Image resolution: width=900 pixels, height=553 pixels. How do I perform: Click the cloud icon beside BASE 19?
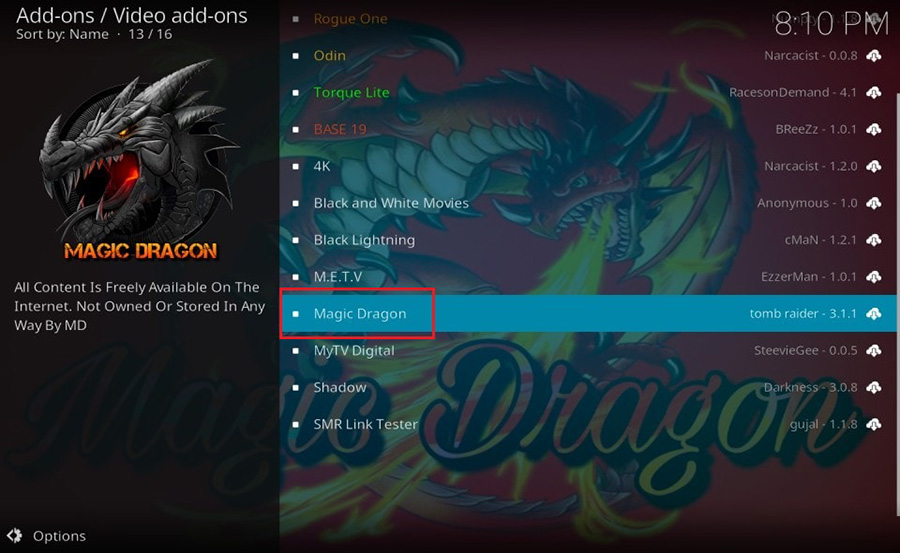click(874, 129)
